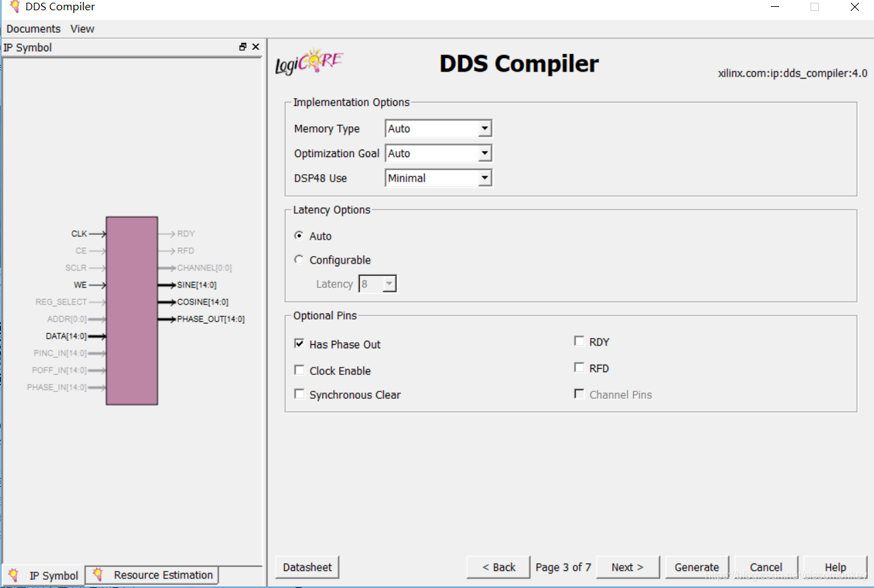
Task: Close the IP Symbol panel
Action: 256,47
